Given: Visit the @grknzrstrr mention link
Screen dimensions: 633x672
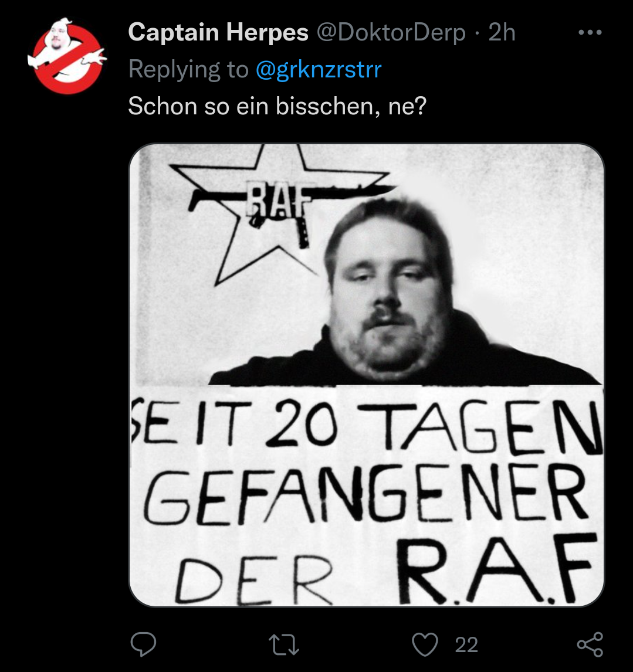Looking at the screenshot, I should pos(319,69).
